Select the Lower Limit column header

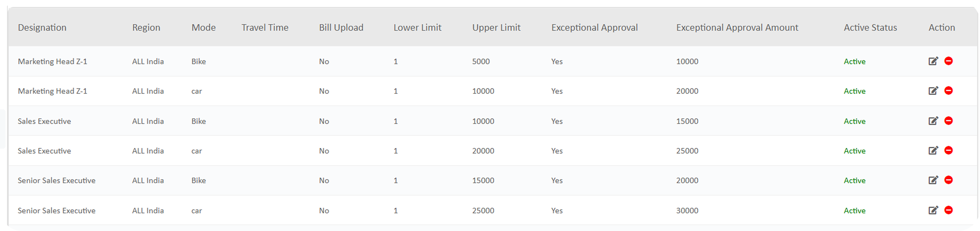coord(417,27)
